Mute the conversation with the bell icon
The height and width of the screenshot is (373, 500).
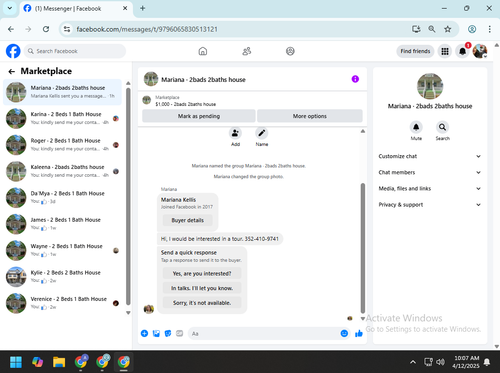[416, 127]
